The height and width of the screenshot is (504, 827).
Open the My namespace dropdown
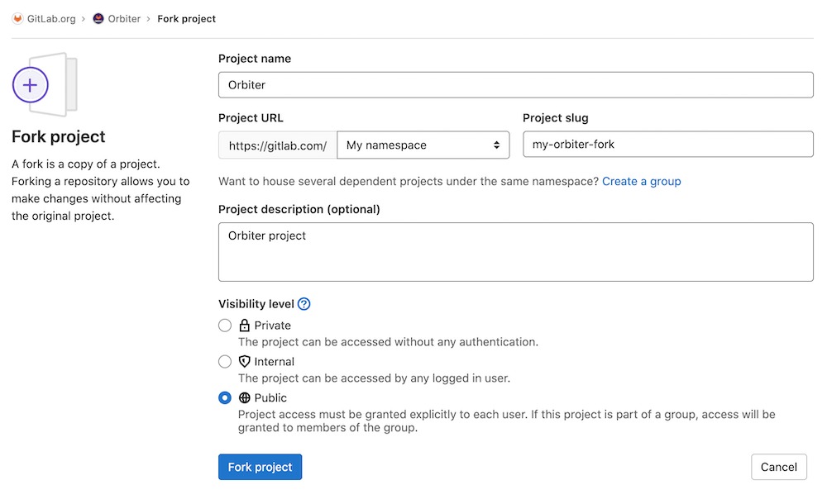423,145
